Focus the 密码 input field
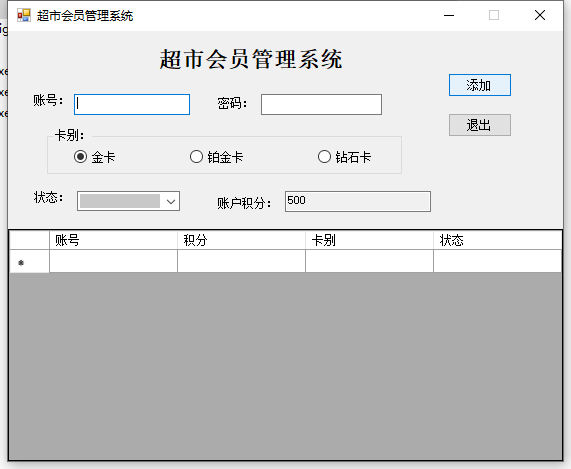 (x=321, y=105)
